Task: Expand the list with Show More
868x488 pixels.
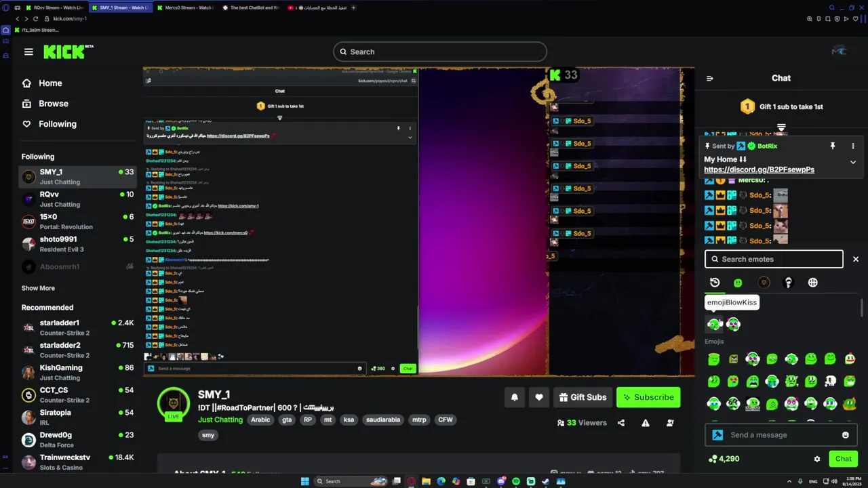Action: click(38, 288)
